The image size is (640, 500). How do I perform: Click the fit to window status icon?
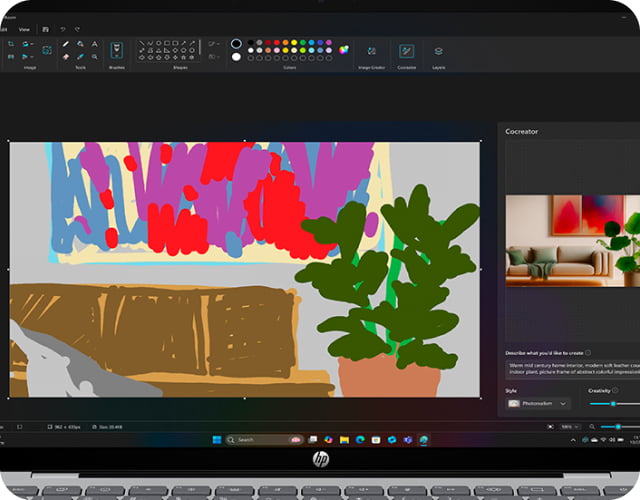click(x=550, y=427)
